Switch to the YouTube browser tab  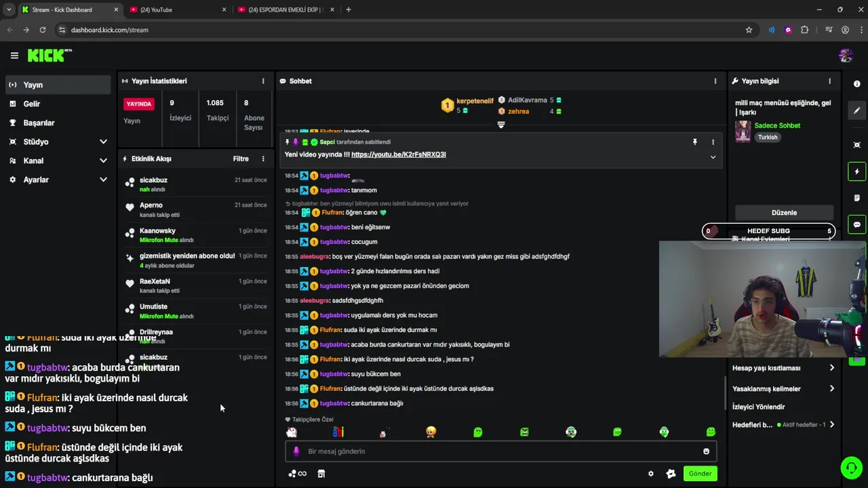coord(178,9)
